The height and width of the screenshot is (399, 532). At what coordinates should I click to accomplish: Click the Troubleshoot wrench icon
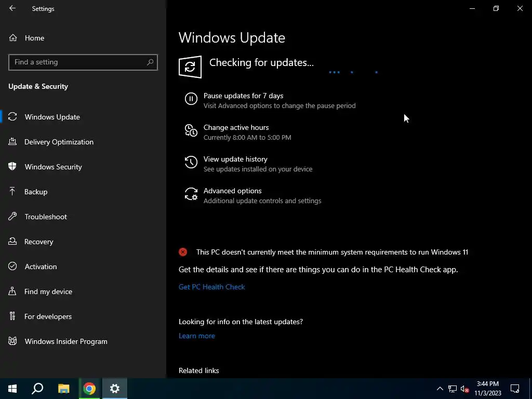tap(12, 217)
